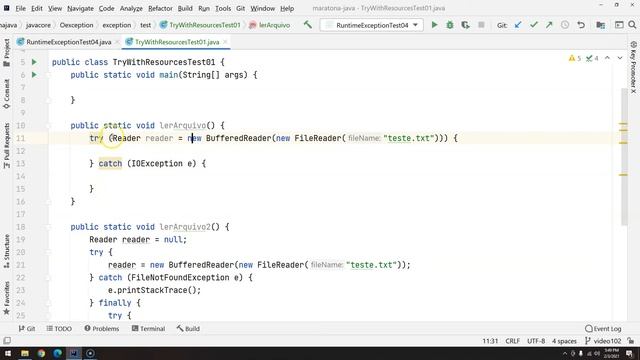Toggle tool window quick access button
Viewport: 640px width, 360px height.
tap(7, 340)
